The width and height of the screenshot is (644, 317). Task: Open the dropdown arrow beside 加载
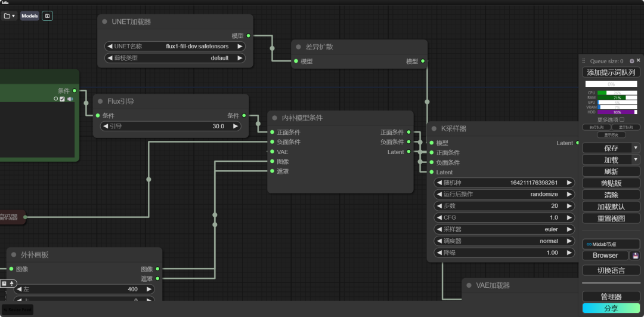636,159
